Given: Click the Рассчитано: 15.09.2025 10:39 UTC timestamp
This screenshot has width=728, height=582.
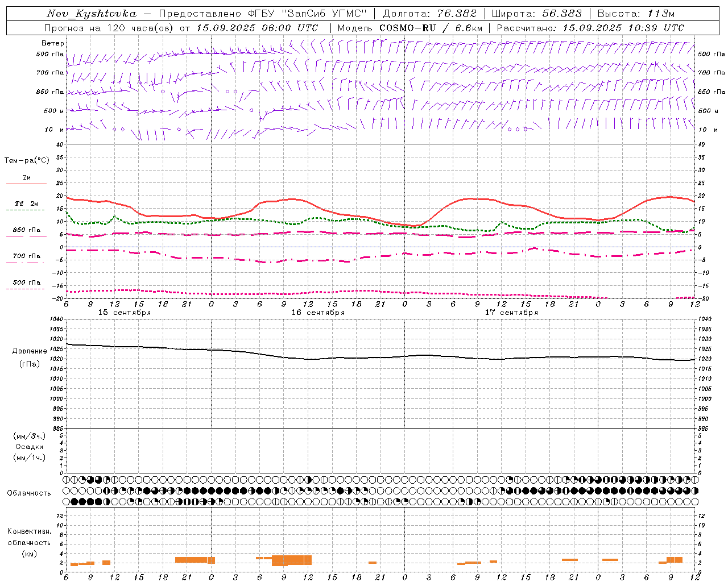Looking at the screenshot, I should coord(590,28).
